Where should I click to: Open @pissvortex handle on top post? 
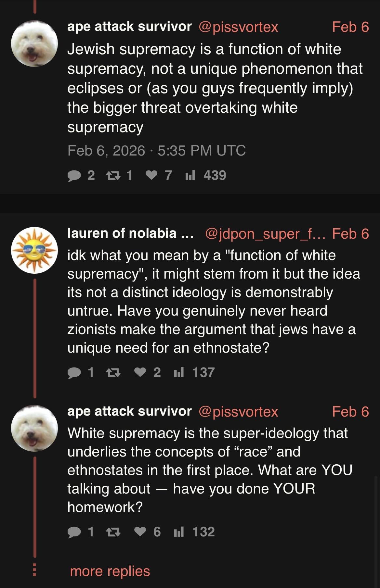click(x=238, y=27)
